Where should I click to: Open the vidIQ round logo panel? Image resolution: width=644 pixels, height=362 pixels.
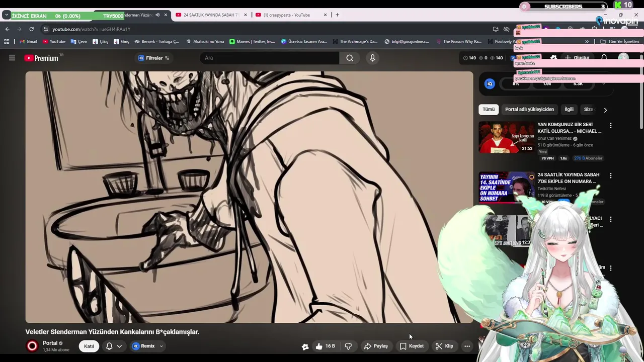tap(490, 84)
